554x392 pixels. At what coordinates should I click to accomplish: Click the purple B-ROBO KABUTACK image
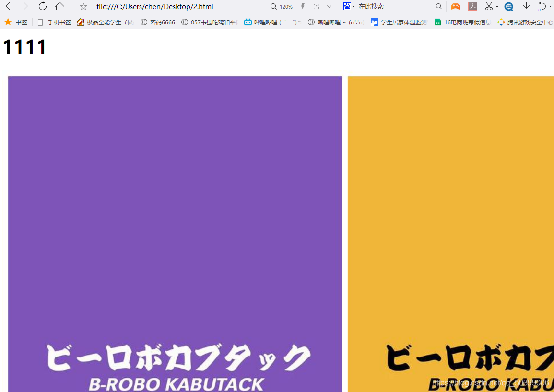[x=175, y=234]
